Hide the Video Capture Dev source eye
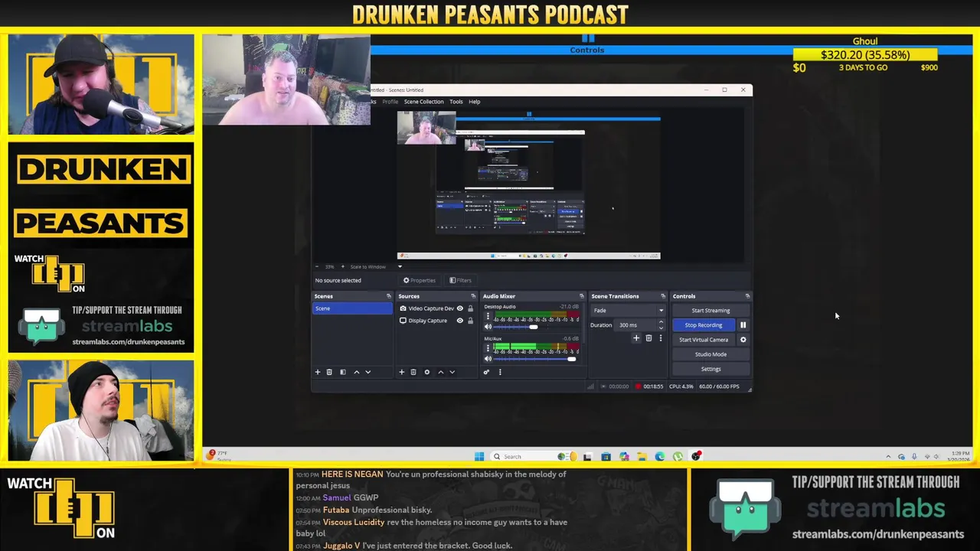 (x=460, y=308)
